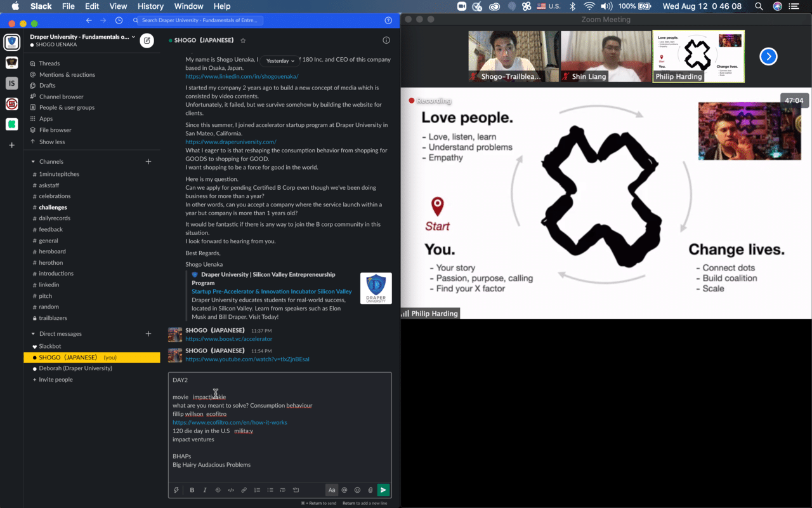Open the YouTube watch link
The width and height of the screenshot is (812, 508).
pos(247,359)
